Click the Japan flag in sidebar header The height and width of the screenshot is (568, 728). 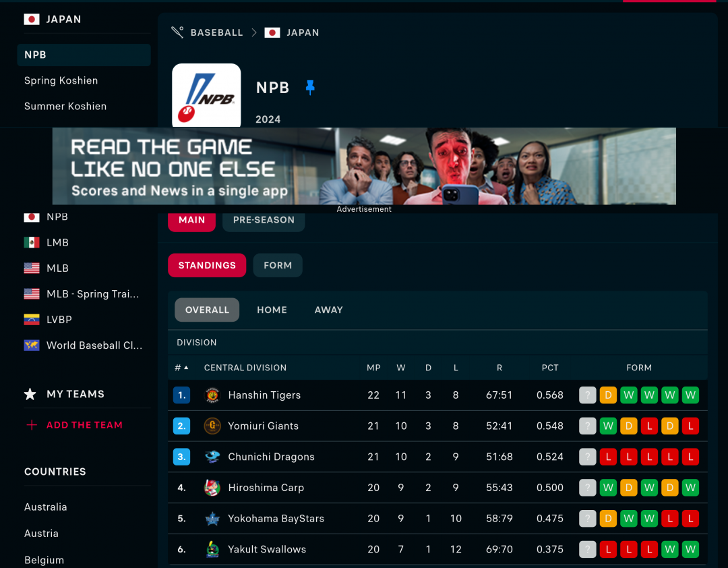32,19
